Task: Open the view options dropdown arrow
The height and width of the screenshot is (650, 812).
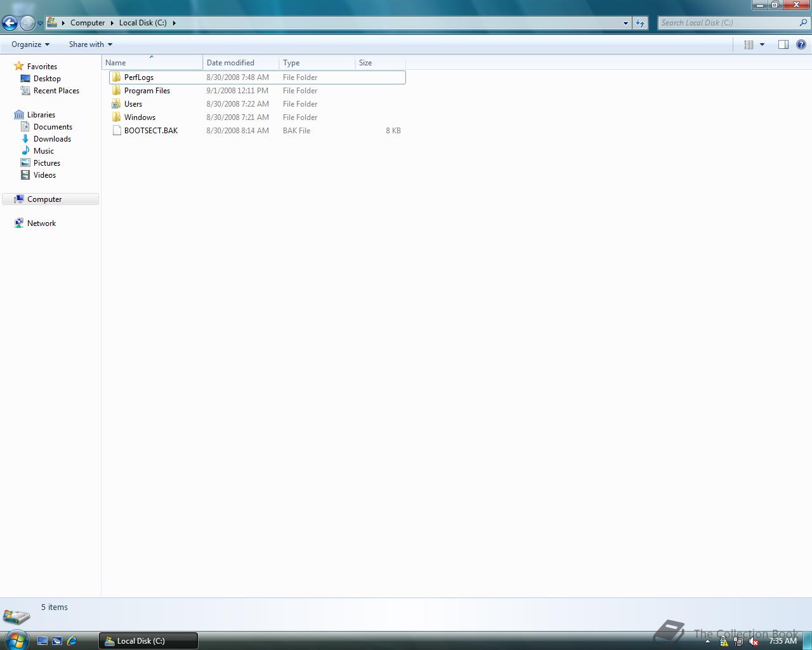Action: pos(762,44)
